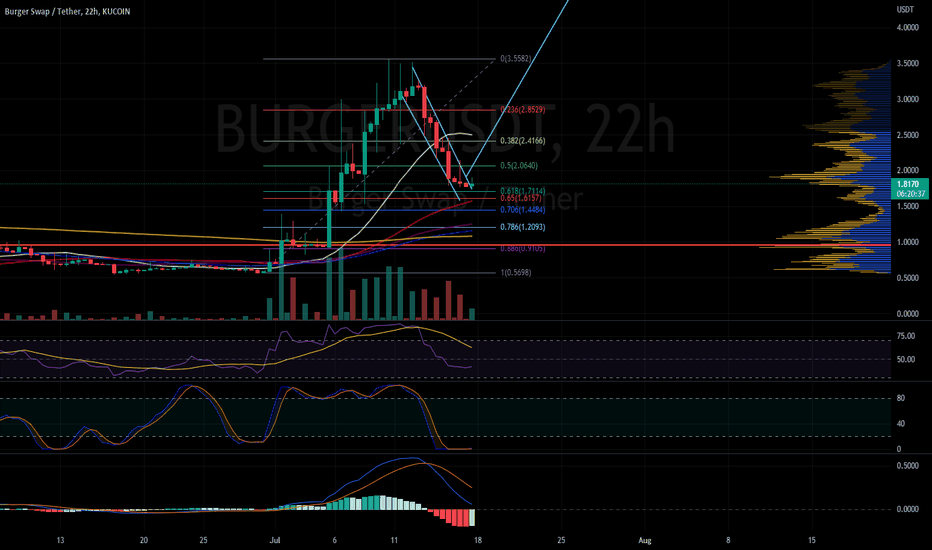Click the 1.5000 price axis label

(x=908, y=206)
